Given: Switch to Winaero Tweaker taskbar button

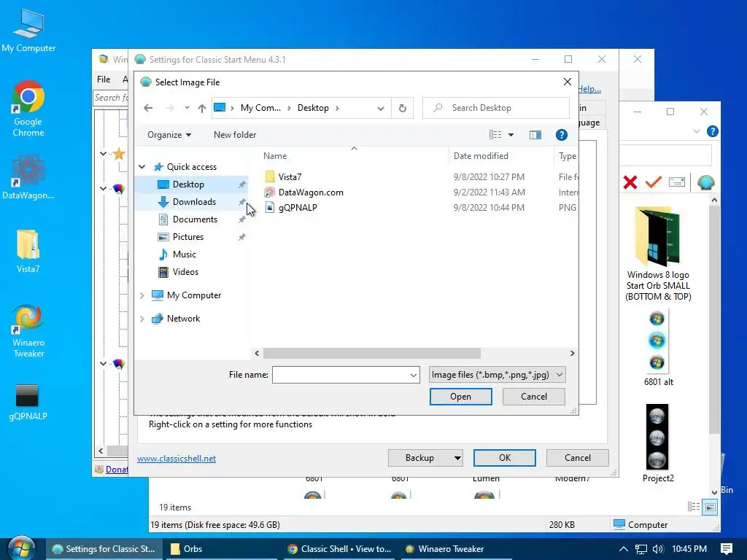Looking at the screenshot, I should pos(456,549).
